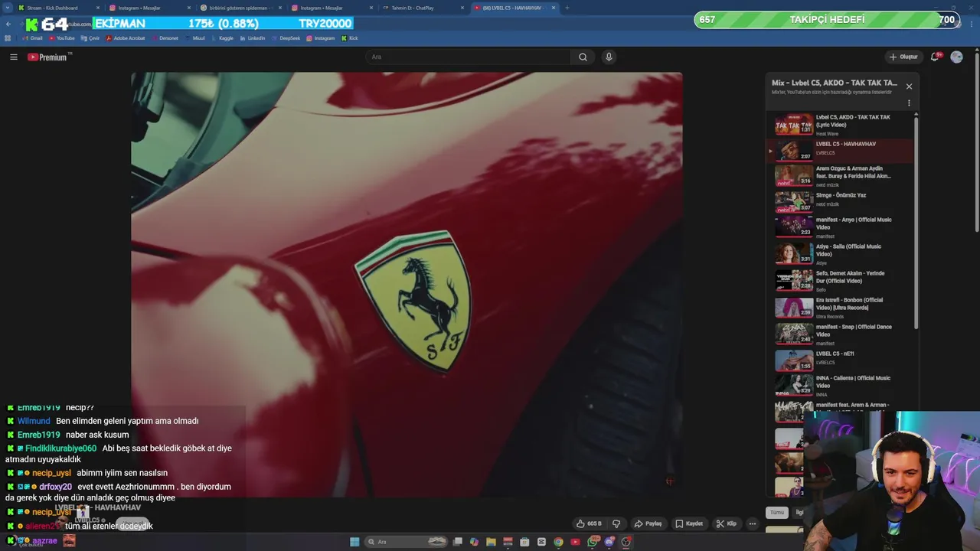Launch Copilot from the taskbar

pyautogui.click(x=474, y=542)
